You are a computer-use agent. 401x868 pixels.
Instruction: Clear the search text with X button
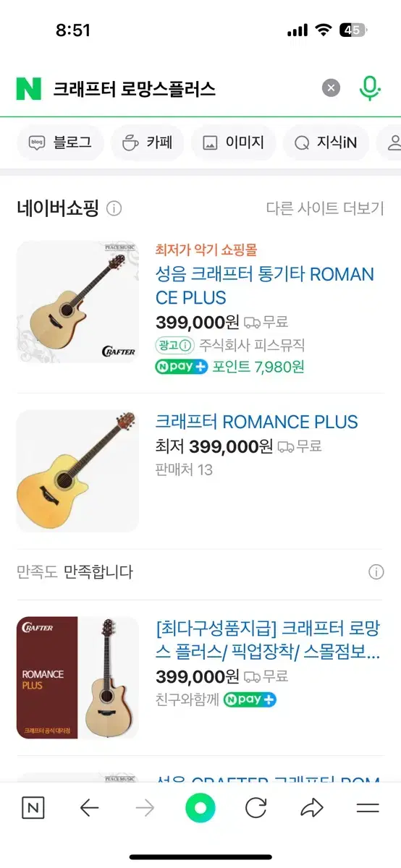(331, 88)
